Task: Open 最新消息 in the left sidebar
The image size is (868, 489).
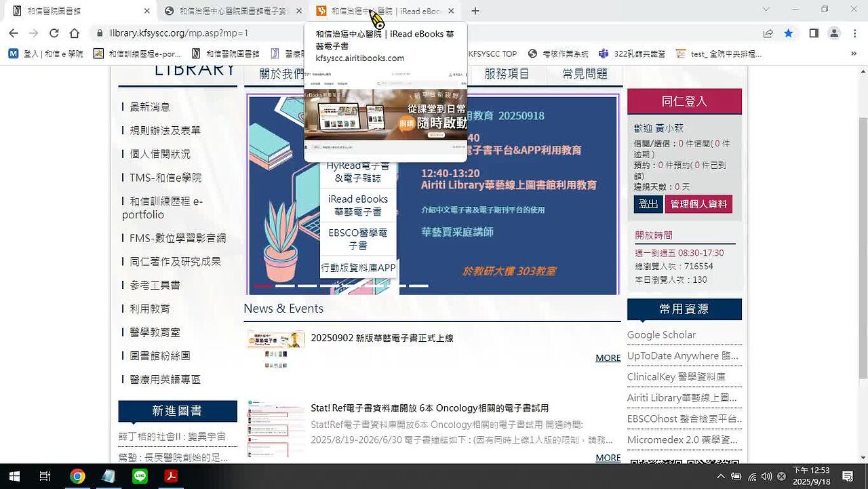Action: click(150, 107)
